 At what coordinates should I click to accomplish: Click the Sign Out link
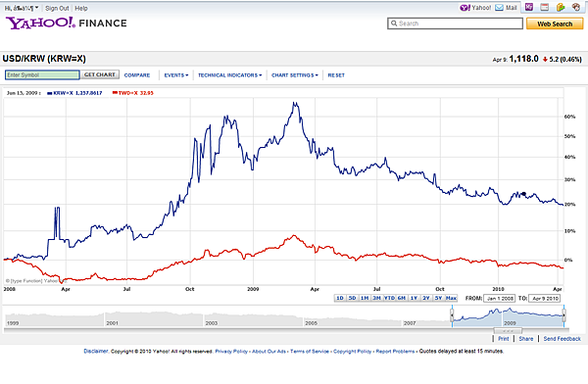click(x=57, y=8)
